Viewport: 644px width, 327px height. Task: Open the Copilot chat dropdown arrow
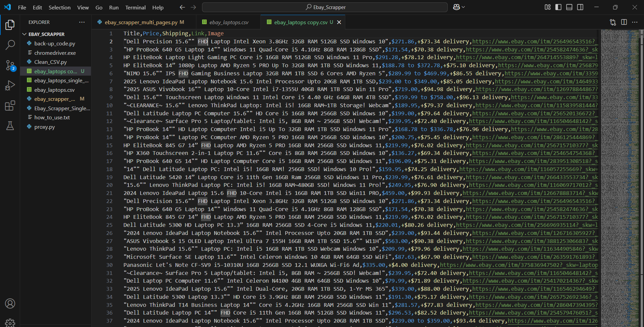click(x=463, y=7)
